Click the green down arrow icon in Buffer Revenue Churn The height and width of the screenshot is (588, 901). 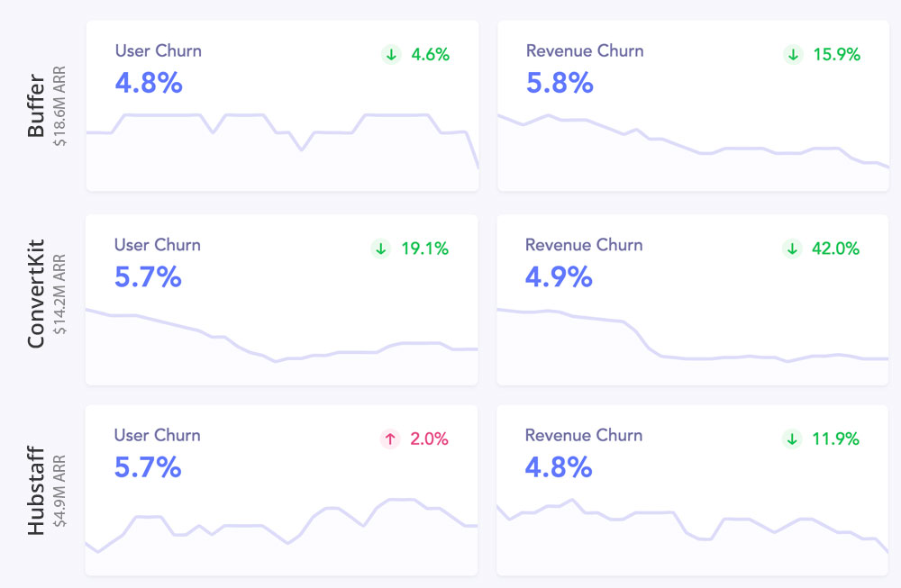click(x=793, y=55)
